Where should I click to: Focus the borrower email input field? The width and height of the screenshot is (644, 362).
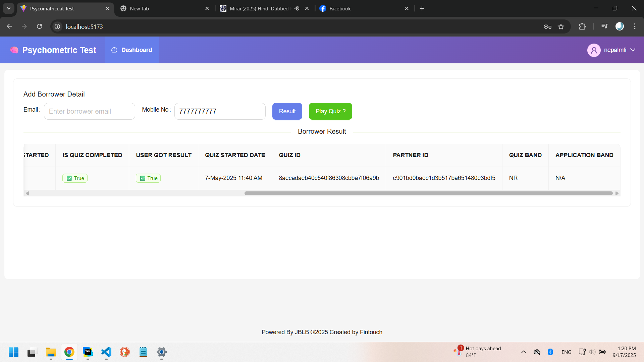(90, 111)
